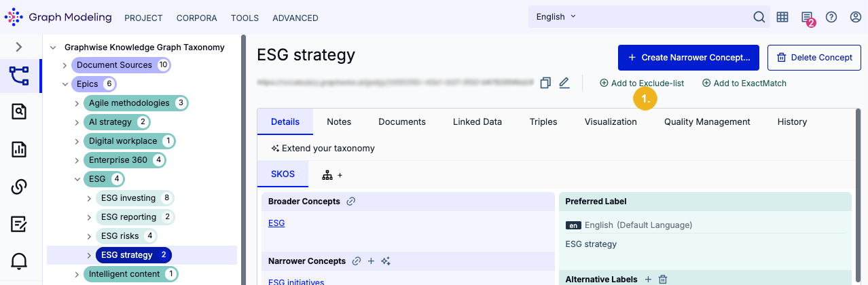868x285 pixels.
Task: Expand the Intelligent content node chevron
Action: pyautogui.click(x=77, y=274)
